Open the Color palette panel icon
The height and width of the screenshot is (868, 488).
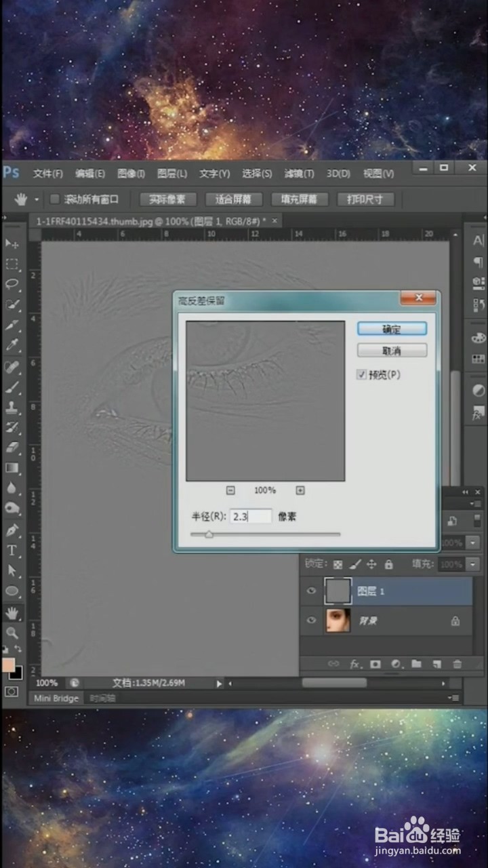(479, 337)
